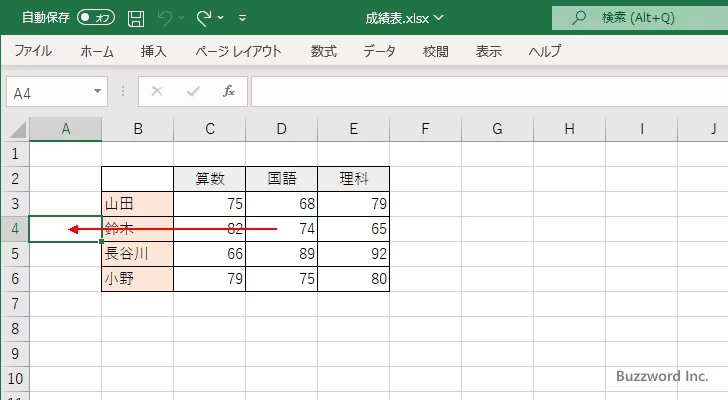The width and height of the screenshot is (728, 400).
Task: Select row 3 header
Action: click(x=15, y=204)
